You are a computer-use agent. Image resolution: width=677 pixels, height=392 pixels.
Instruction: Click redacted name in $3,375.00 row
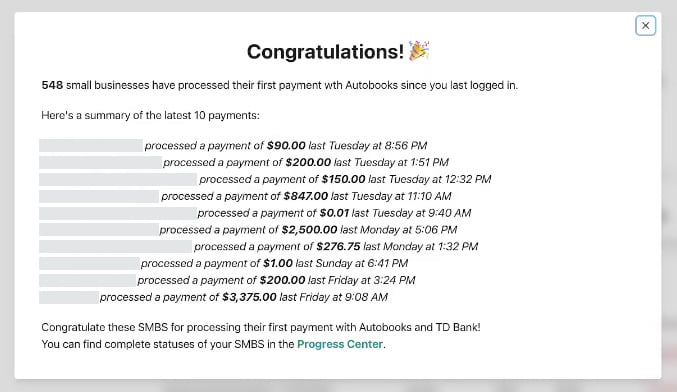[x=69, y=297]
